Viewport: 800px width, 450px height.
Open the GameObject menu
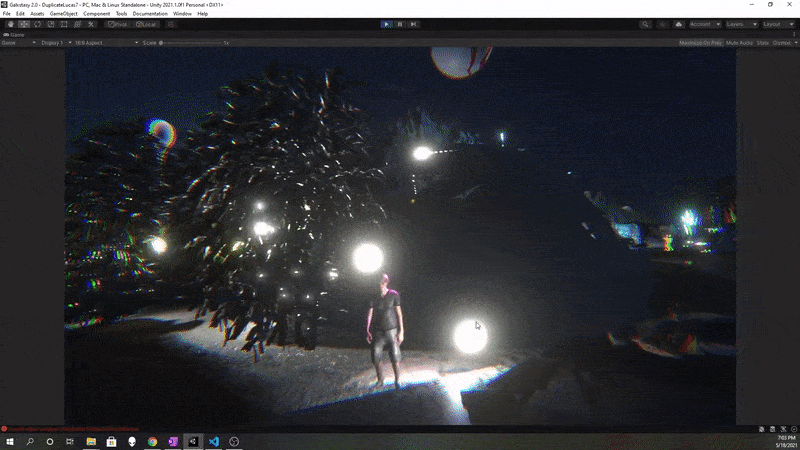pos(64,14)
